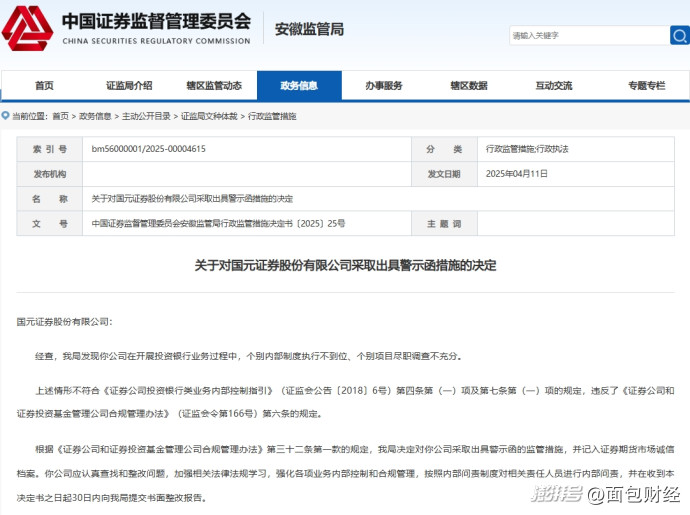
Task: Click 首页 breadcrumb link
Action: pos(61,116)
